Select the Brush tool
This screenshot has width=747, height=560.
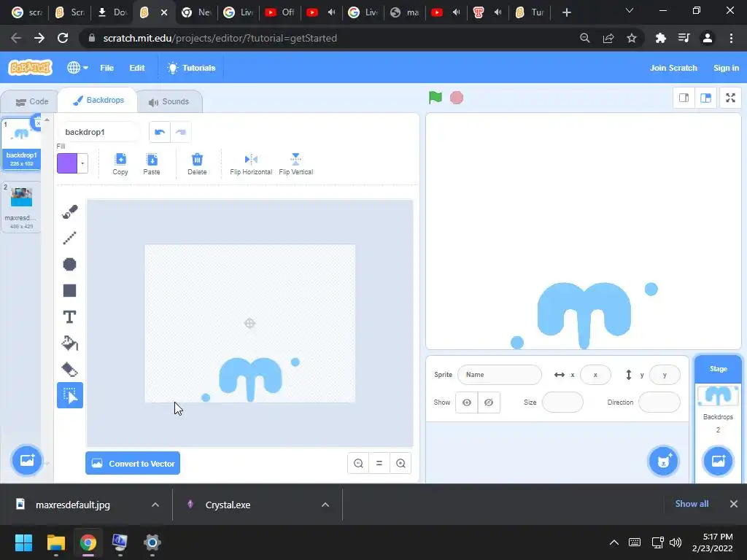[x=70, y=211]
